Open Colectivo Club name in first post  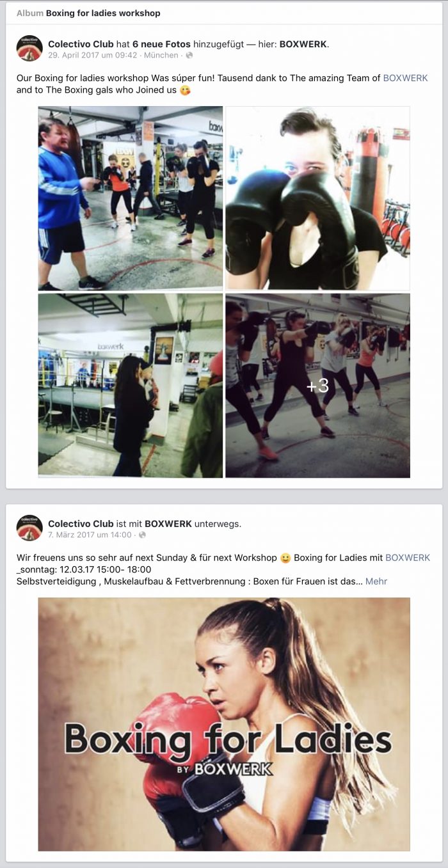coord(81,44)
